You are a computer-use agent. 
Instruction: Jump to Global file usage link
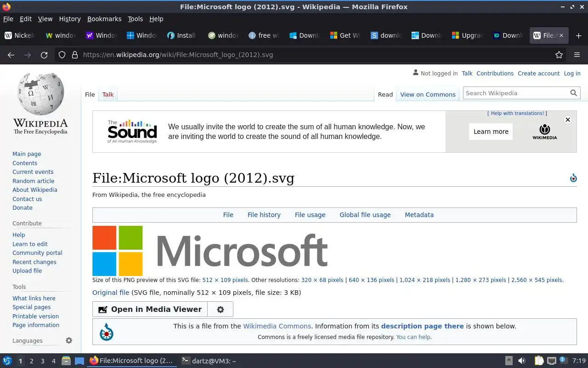coord(365,215)
